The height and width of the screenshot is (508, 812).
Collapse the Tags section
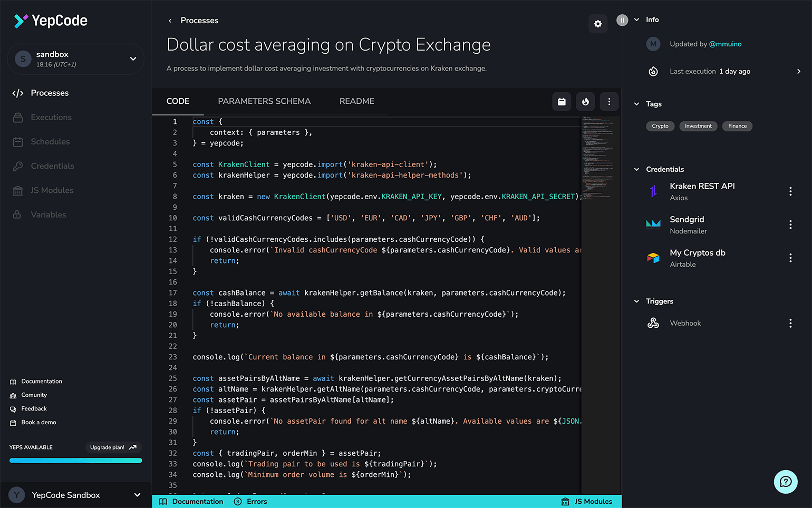click(x=636, y=104)
